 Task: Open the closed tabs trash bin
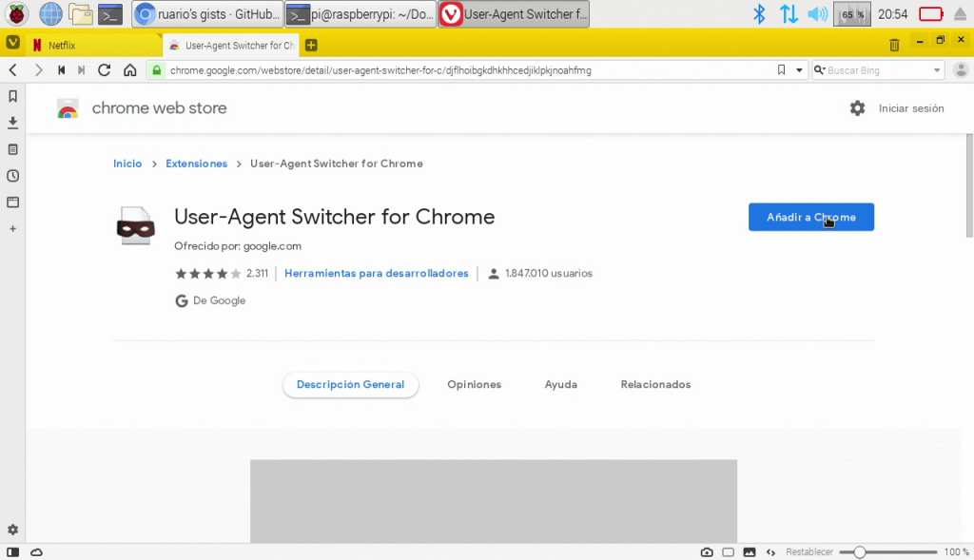pos(894,45)
